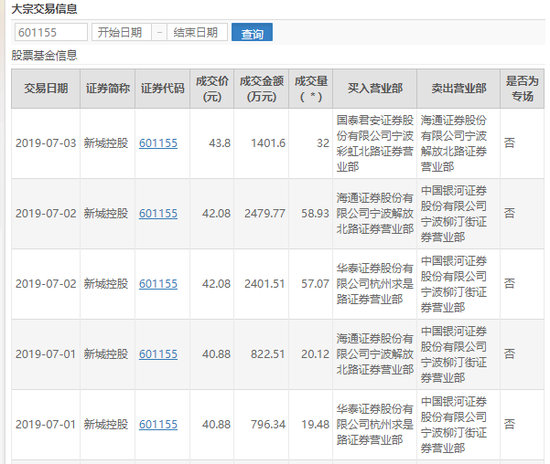Image resolution: width=550 pixels, height=464 pixels.
Task: Select buyer 华泰证券 in the 57.07 row
Action: pos(375,284)
